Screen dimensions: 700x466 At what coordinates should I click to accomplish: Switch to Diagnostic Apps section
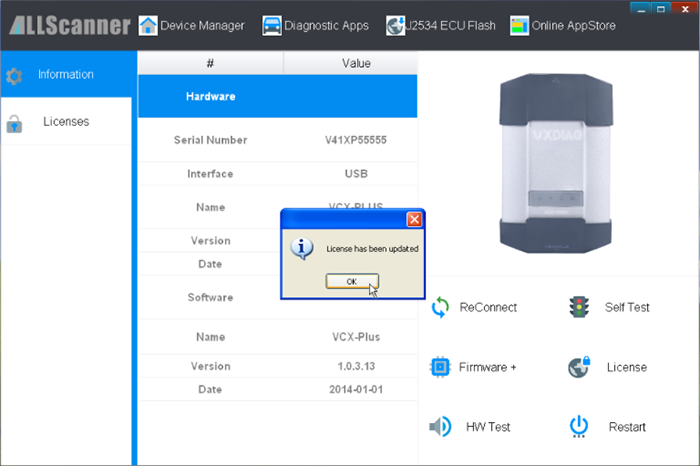326,25
